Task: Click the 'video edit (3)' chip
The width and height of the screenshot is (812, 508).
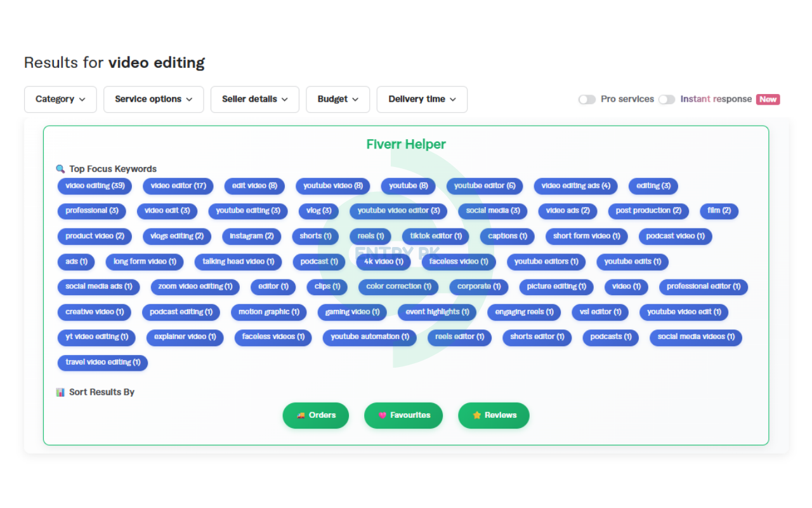Action: pyautogui.click(x=167, y=211)
